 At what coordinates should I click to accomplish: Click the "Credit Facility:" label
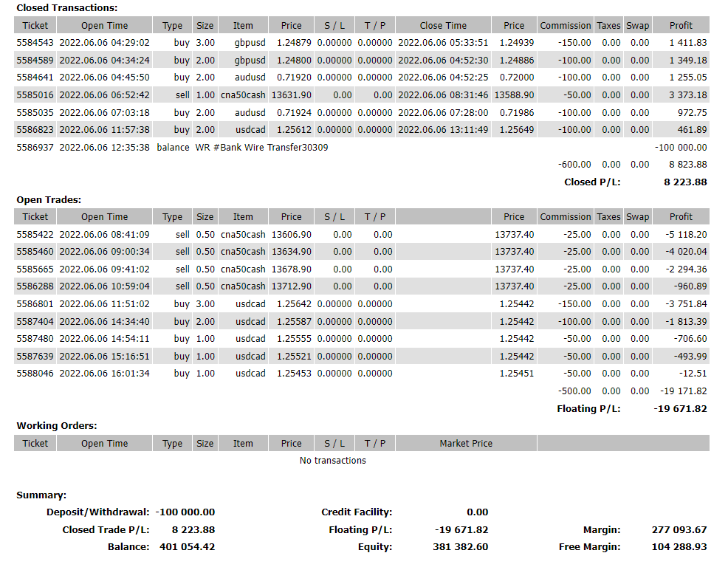357,512
